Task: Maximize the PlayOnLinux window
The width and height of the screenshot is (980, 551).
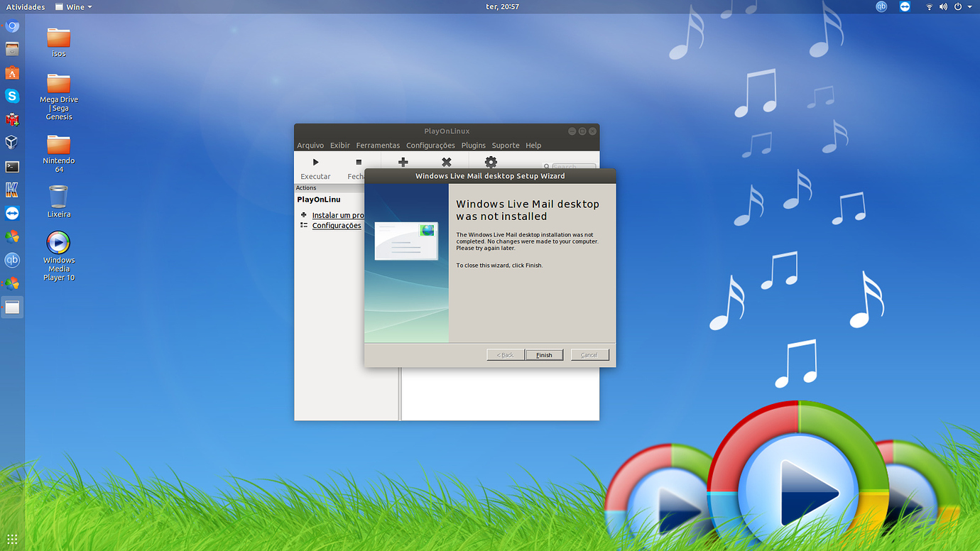Action: coord(582,131)
